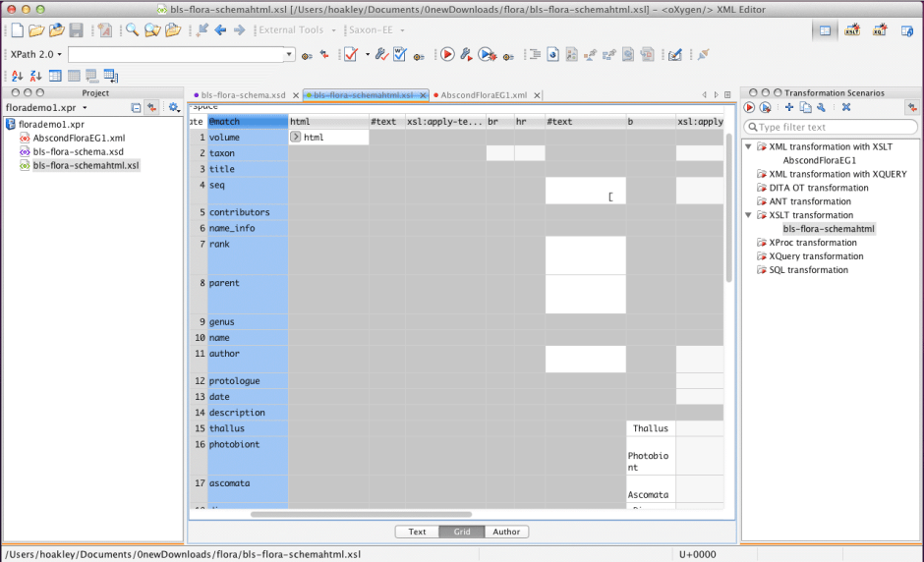This screenshot has height=562, width=924.
Task: Select the DITA OT transformation node
Action: point(819,188)
